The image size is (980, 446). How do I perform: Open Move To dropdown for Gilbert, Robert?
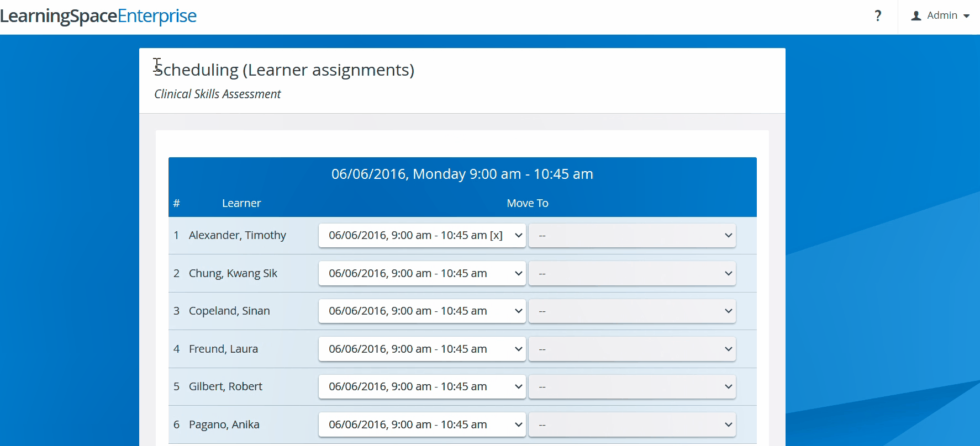point(632,387)
